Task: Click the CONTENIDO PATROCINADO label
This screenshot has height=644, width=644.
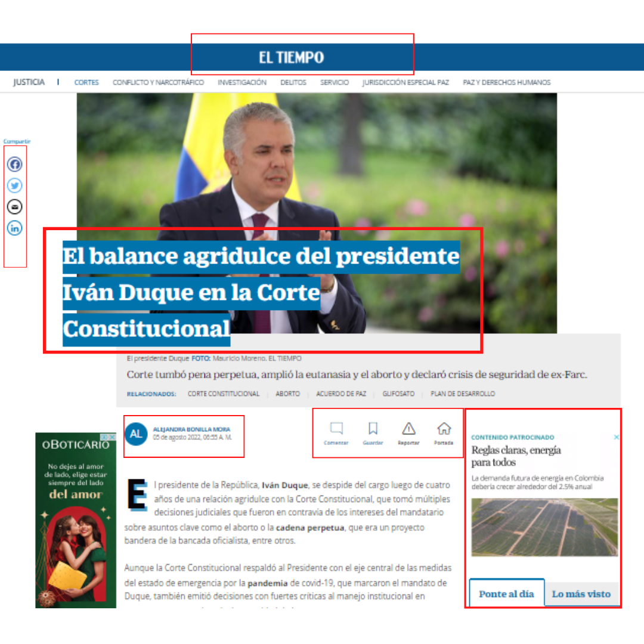Action: (x=513, y=437)
